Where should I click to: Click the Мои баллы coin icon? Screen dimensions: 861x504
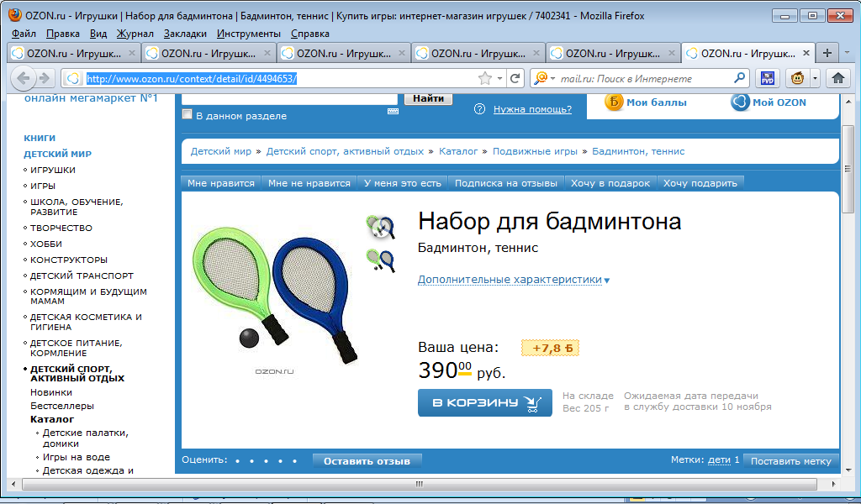(x=614, y=102)
